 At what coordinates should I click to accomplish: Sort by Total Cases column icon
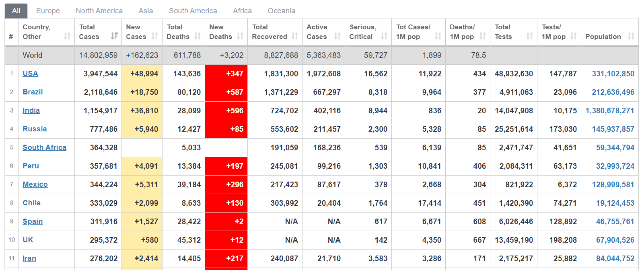point(114,36)
